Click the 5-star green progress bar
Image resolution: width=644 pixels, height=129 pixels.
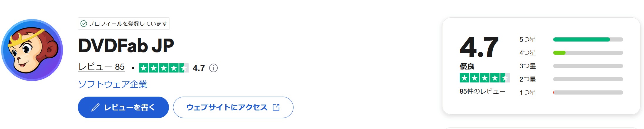point(581,39)
